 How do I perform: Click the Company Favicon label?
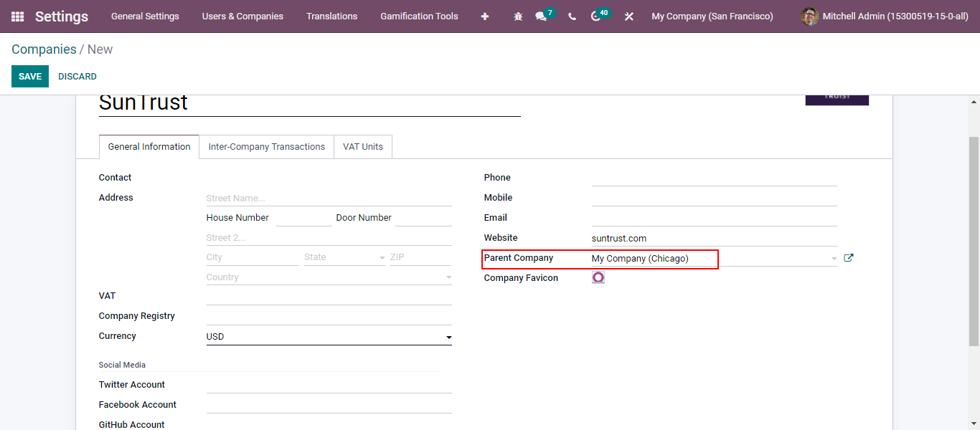tap(521, 278)
